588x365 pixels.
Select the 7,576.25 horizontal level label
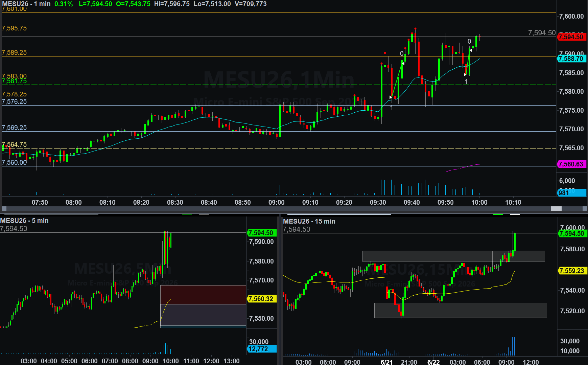coord(14,101)
